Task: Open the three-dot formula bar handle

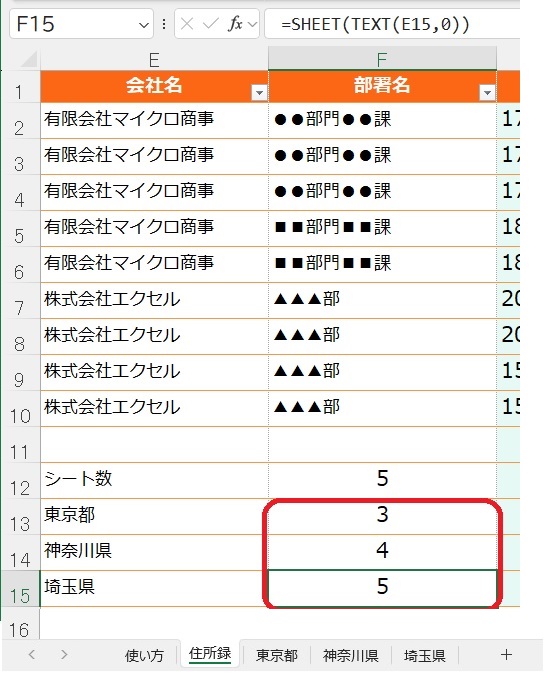Action: 163,24
